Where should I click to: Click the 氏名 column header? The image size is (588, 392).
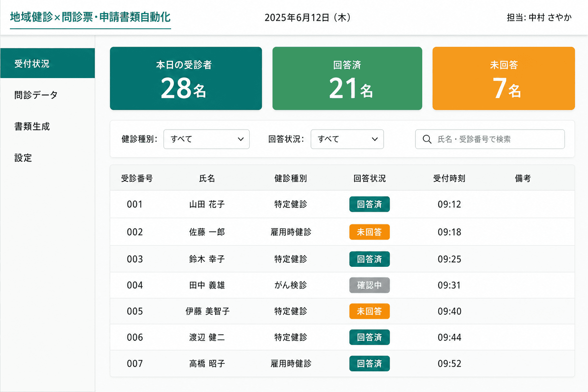[207, 178]
